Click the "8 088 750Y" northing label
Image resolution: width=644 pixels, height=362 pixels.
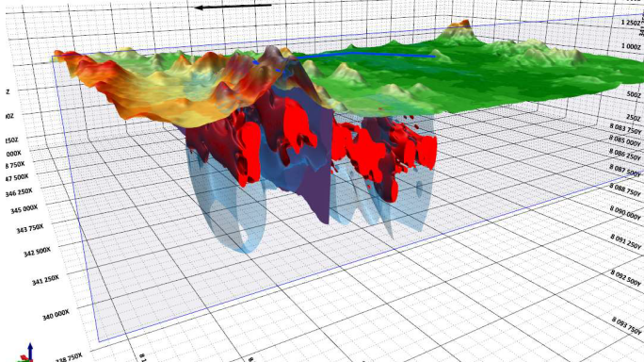[624, 189]
